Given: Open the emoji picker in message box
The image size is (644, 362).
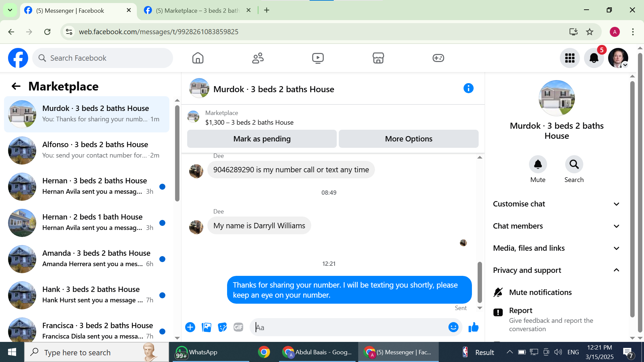Looking at the screenshot, I should coord(453,327).
